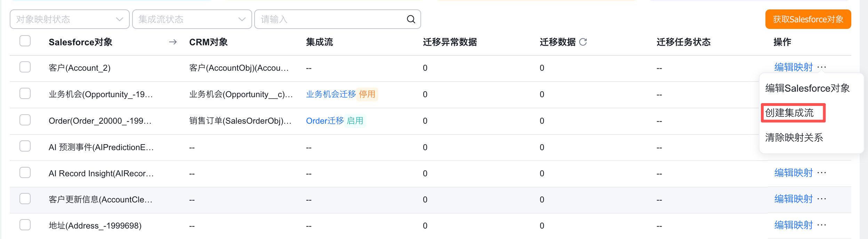
Task: Open more actions ellipsis for 客户更新信息 row
Action: pos(822,199)
